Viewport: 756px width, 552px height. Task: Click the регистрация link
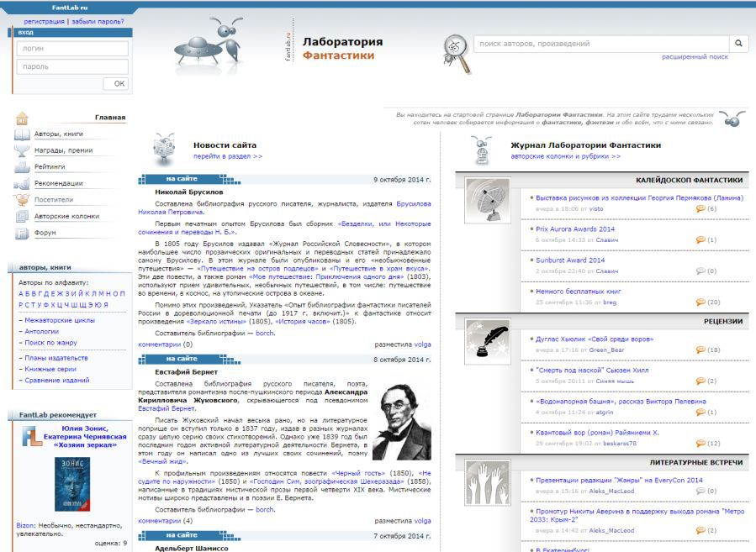pyautogui.click(x=44, y=21)
